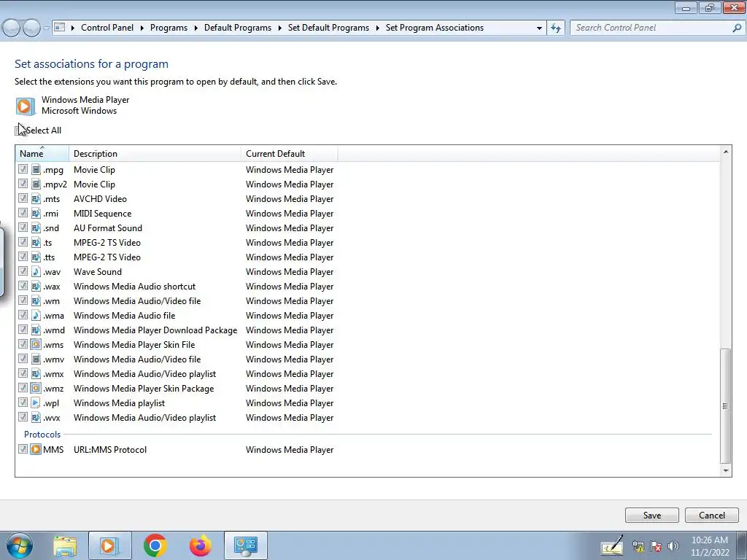Expand the arrow after Programs breadcrumb
Image resolution: width=747 pixels, height=560 pixels.
(x=196, y=28)
